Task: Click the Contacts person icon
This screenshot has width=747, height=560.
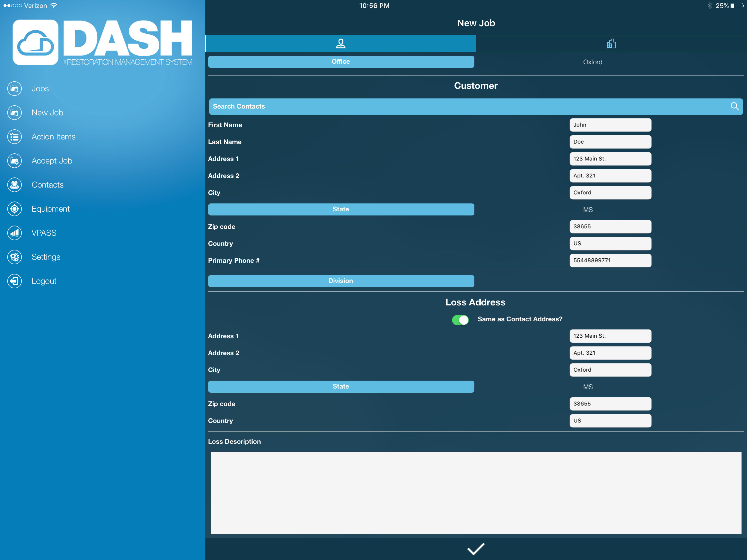Action: [x=14, y=185]
